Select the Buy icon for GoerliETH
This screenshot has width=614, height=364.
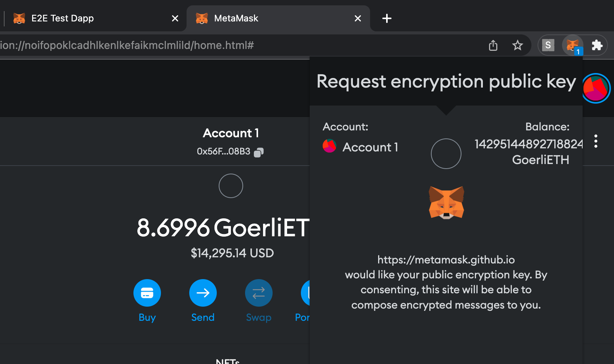click(x=147, y=293)
